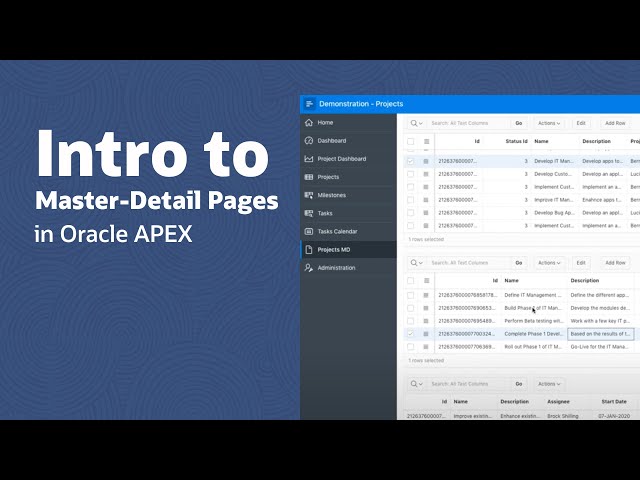Open Actions menu in projects grid

coord(549,123)
